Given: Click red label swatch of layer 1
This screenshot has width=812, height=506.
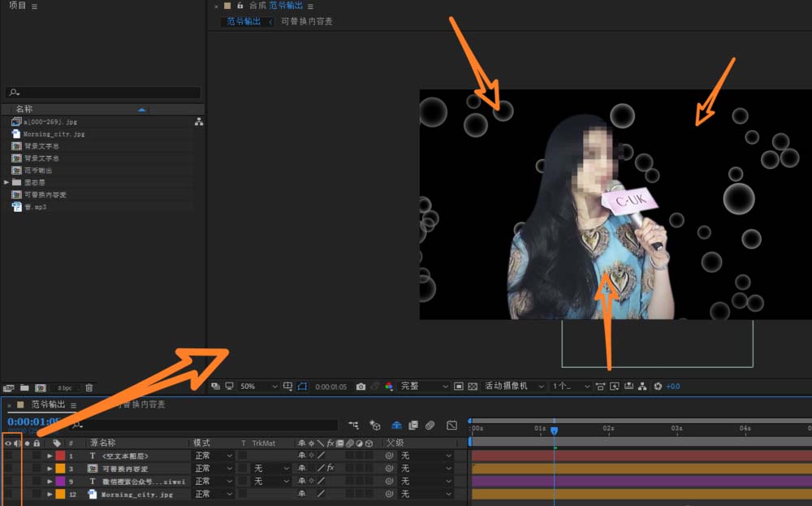Looking at the screenshot, I should pyautogui.click(x=61, y=456).
